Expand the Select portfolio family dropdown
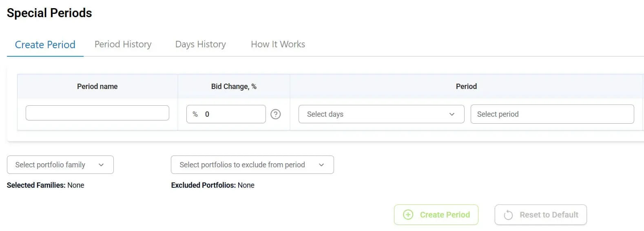The image size is (644, 231). pyautogui.click(x=60, y=165)
